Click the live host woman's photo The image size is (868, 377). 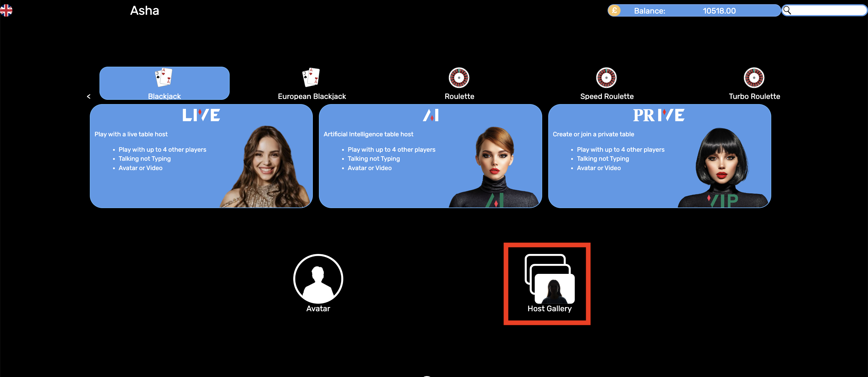pyautogui.click(x=266, y=167)
